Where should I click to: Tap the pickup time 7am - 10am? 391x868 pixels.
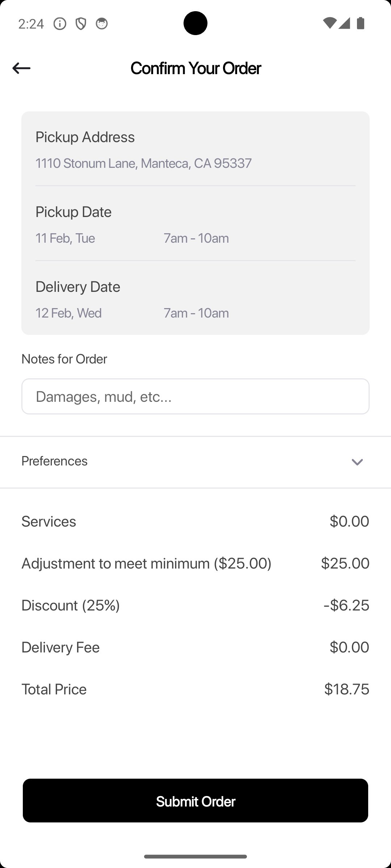point(196,238)
